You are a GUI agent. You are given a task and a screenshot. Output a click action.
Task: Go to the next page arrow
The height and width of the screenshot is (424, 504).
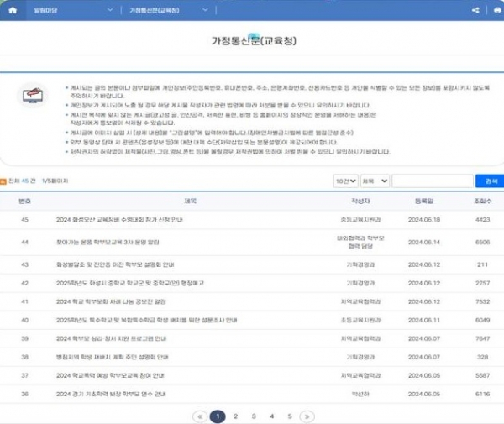click(x=306, y=416)
